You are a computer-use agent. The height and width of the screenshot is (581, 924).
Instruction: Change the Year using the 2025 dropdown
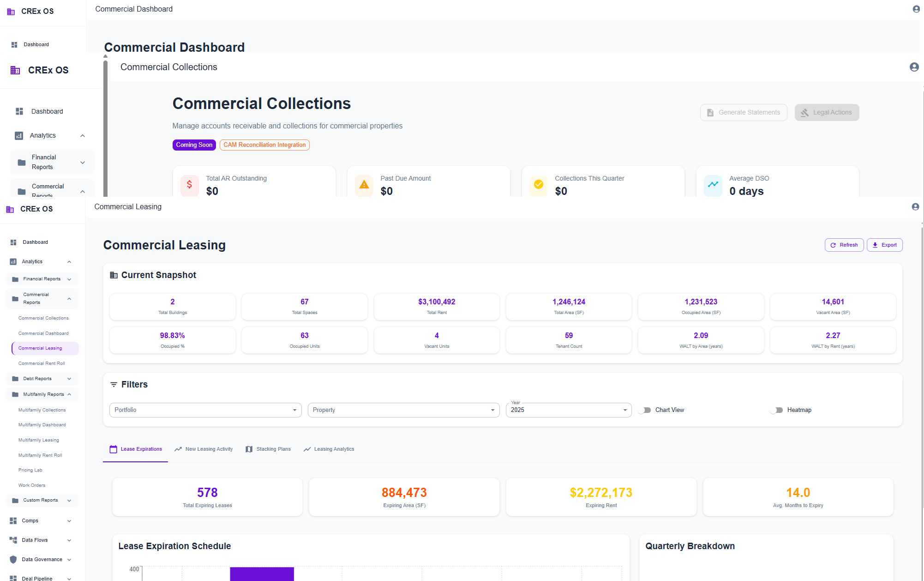point(568,410)
